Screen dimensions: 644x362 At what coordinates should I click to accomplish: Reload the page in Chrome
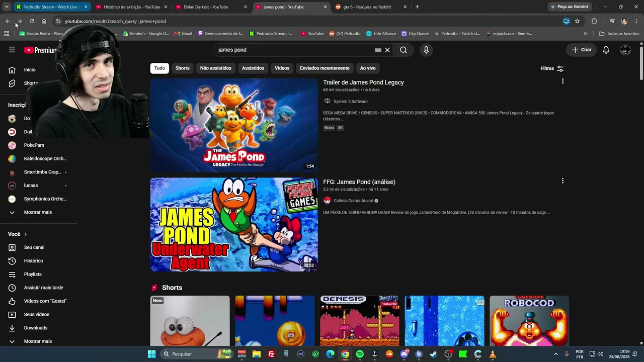32,21
